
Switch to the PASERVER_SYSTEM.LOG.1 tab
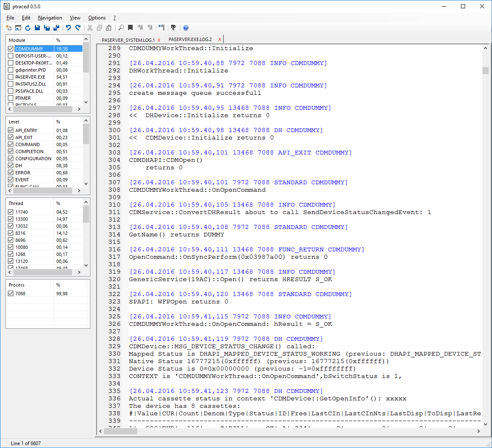click(x=128, y=40)
